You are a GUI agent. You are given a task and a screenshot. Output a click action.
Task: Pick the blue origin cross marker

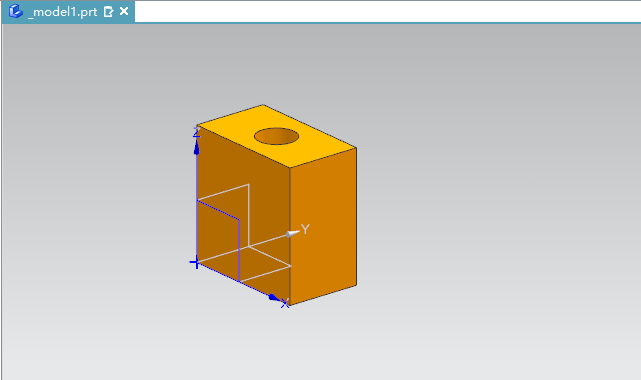(x=196, y=263)
